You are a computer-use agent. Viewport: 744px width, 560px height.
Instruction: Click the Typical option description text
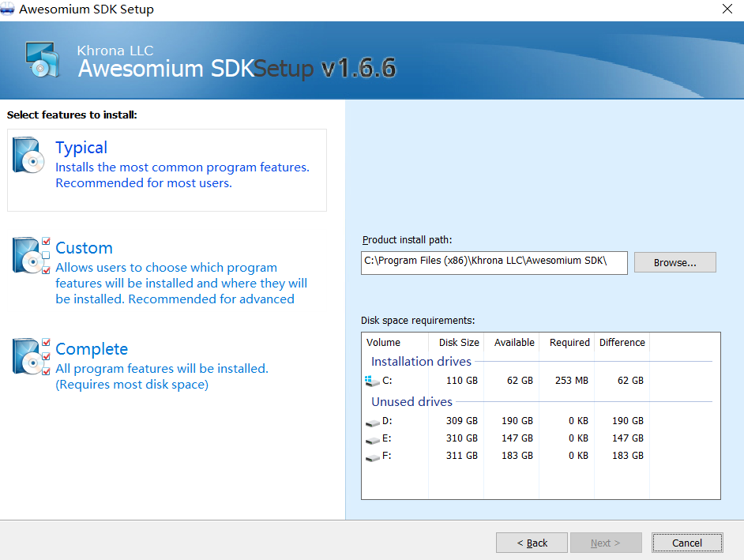(x=182, y=175)
